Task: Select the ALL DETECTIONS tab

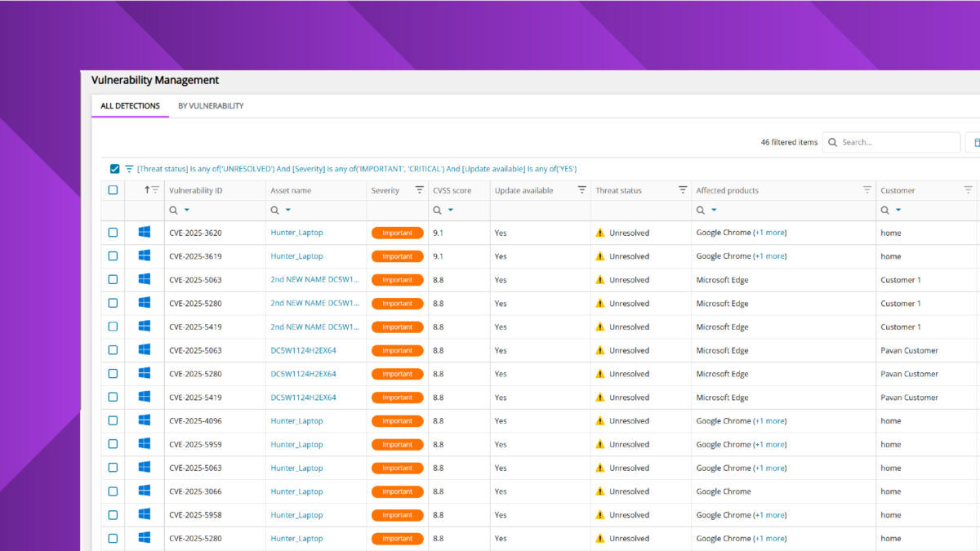Action: 129,105
